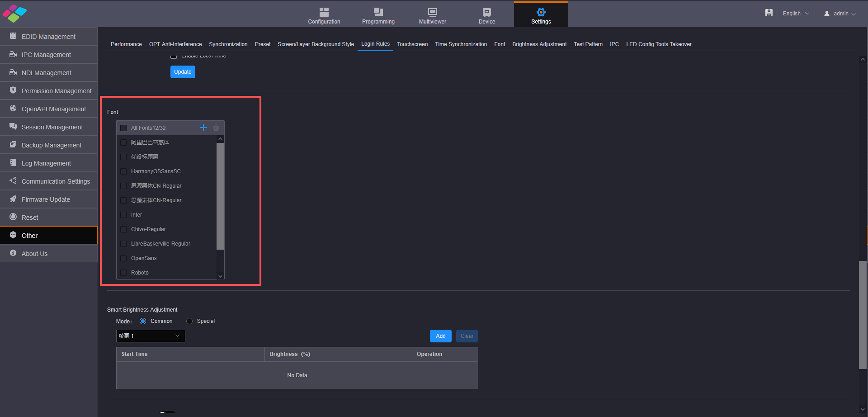This screenshot has width=868, height=417.
Task: Check the HarmonyOSSansSC font checkbox
Action: 123,171
